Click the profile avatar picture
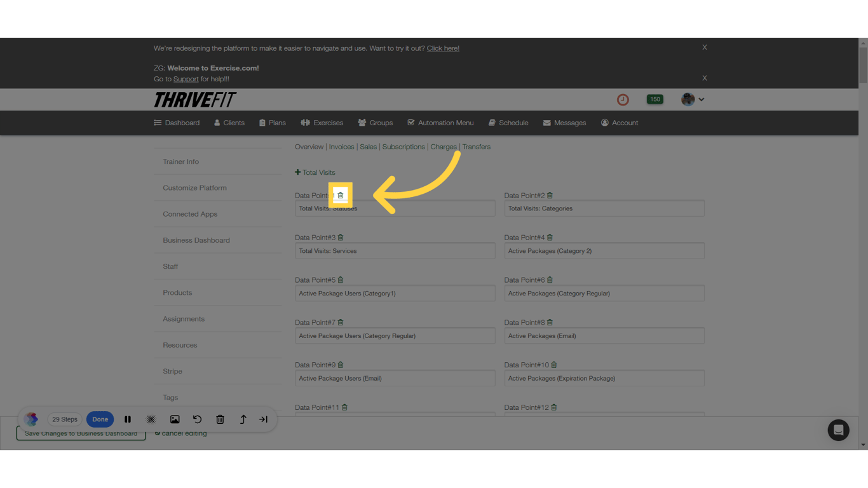Screen dimensions: 868x488 [688, 99]
